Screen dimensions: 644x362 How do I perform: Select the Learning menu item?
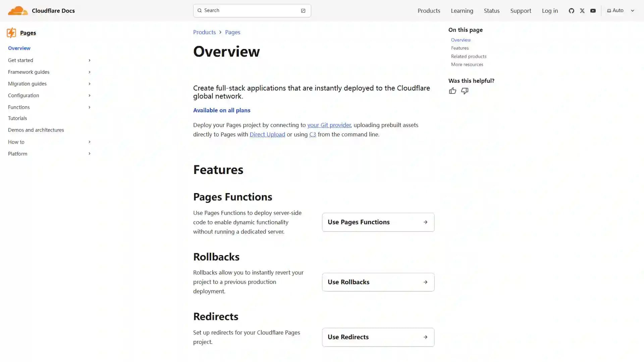(462, 11)
